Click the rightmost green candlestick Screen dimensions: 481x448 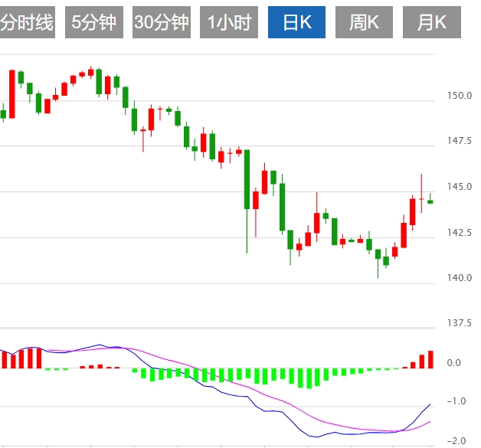pos(430,201)
